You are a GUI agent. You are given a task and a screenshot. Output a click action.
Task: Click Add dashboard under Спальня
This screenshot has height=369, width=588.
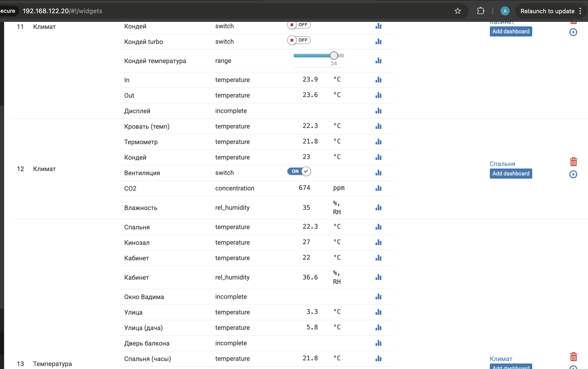click(511, 174)
